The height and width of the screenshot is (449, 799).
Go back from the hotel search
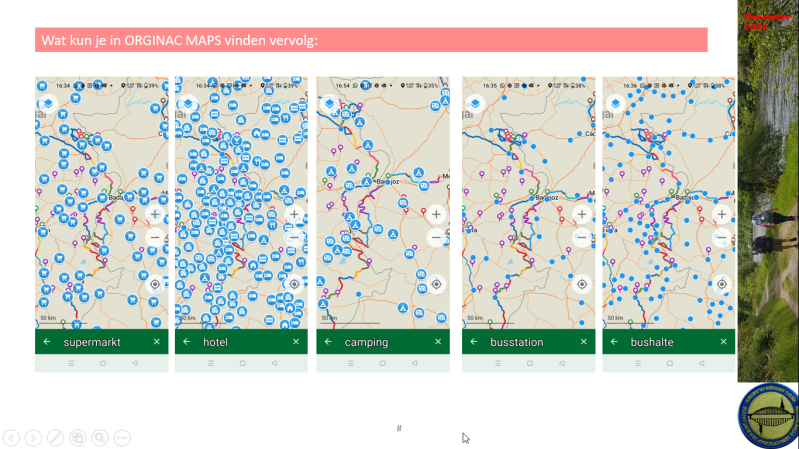(187, 342)
